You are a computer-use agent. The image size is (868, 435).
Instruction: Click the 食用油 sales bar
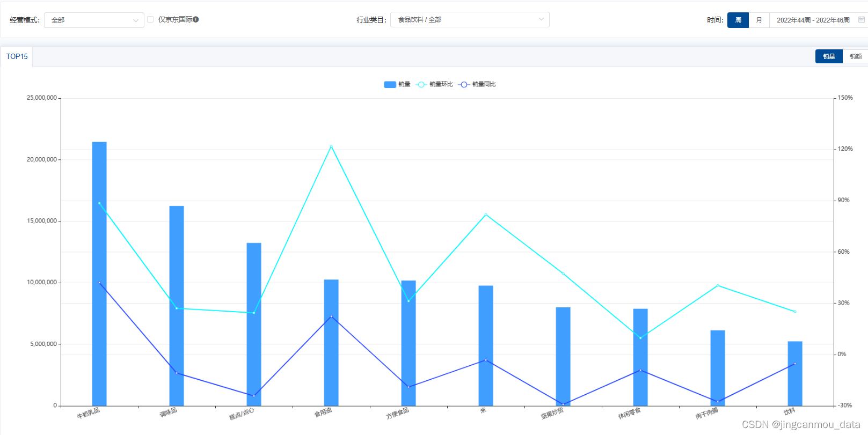click(331, 342)
